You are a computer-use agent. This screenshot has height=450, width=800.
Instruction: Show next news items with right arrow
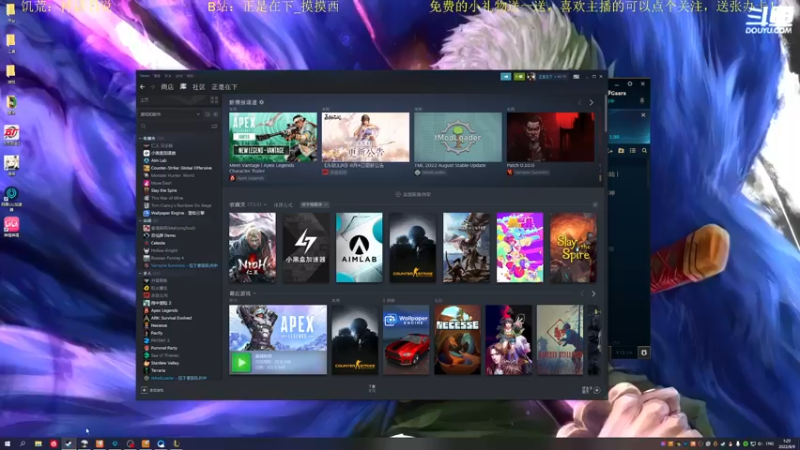[591, 103]
